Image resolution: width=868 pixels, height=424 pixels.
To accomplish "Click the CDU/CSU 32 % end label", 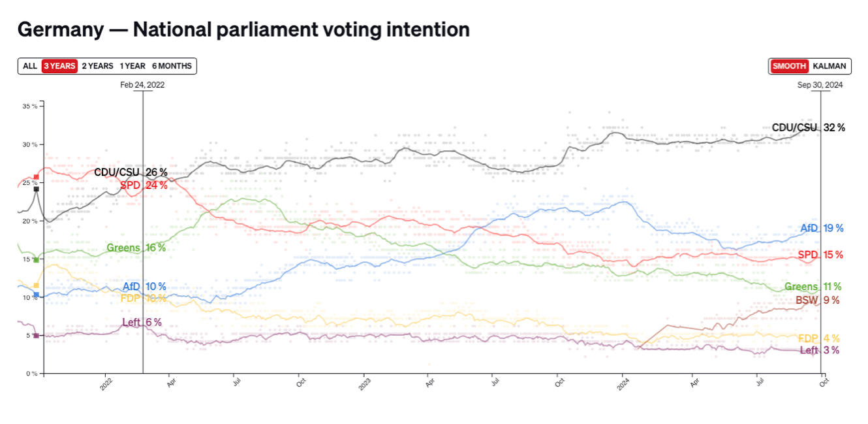I will point(808,128).
